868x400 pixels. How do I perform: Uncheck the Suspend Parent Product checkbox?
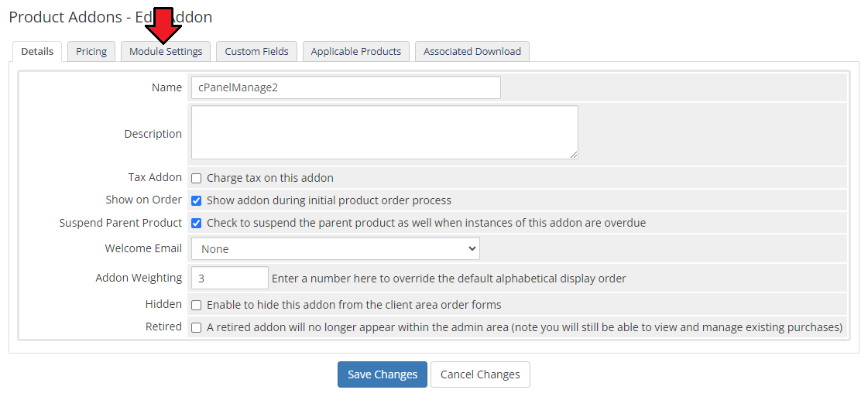196,223
